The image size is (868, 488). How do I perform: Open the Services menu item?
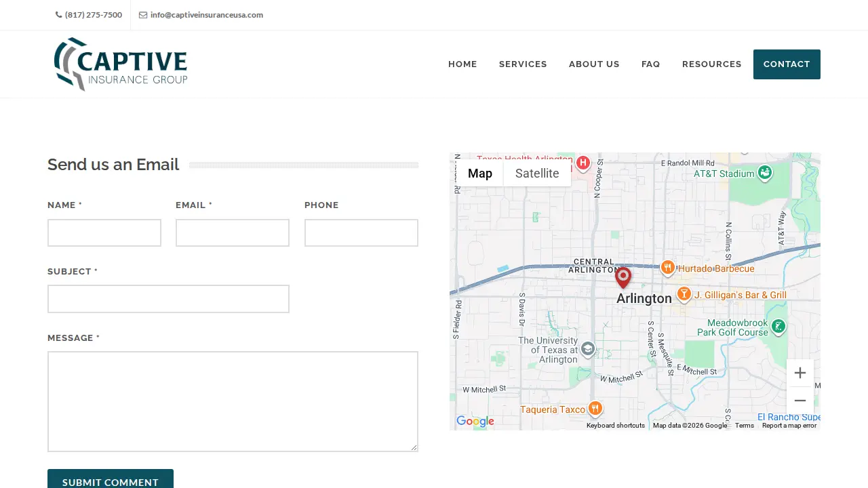(x=523, y=64)
